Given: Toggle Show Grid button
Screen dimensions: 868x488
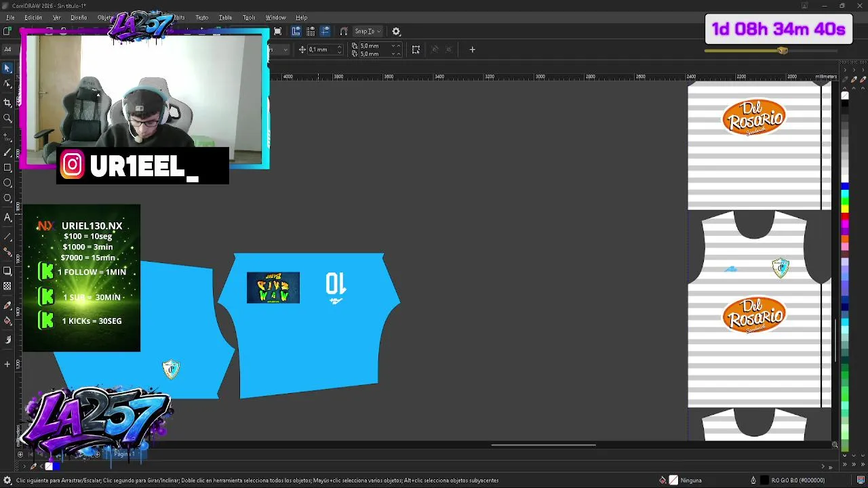Looking at the screenshot, I should coord(311,31).
